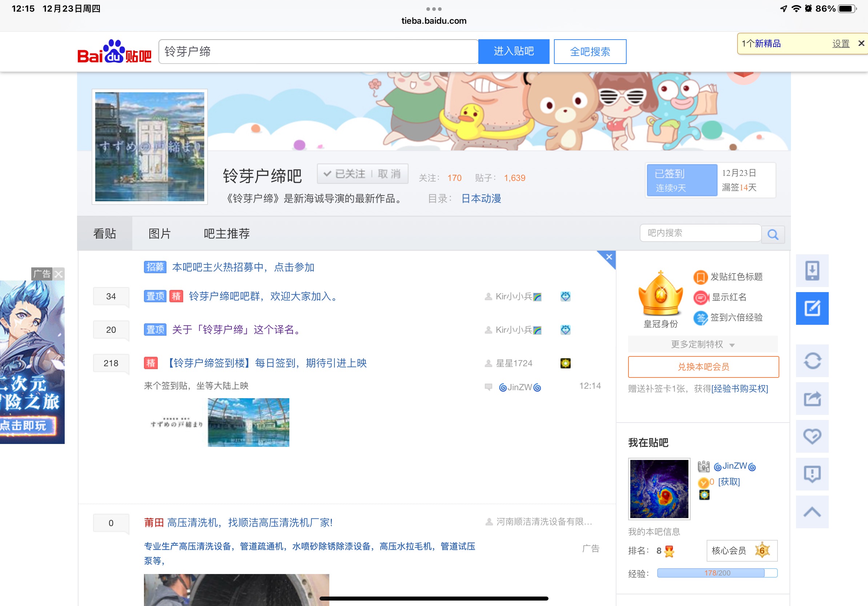This screenshot has width=868, height=606.
Task: Click the 全吧搜索 button
Action: click(x=590, y=51)
